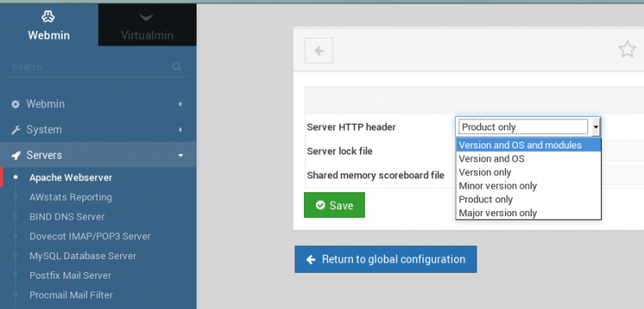Switch to the Webmin tab
This screenshot has width=644, height=309.
(x=49, y=25)
